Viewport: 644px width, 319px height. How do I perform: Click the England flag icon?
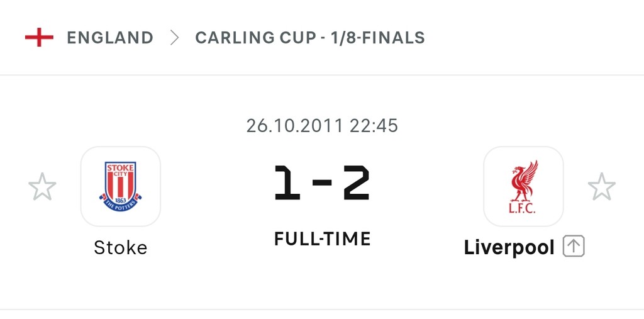[38, 38]
